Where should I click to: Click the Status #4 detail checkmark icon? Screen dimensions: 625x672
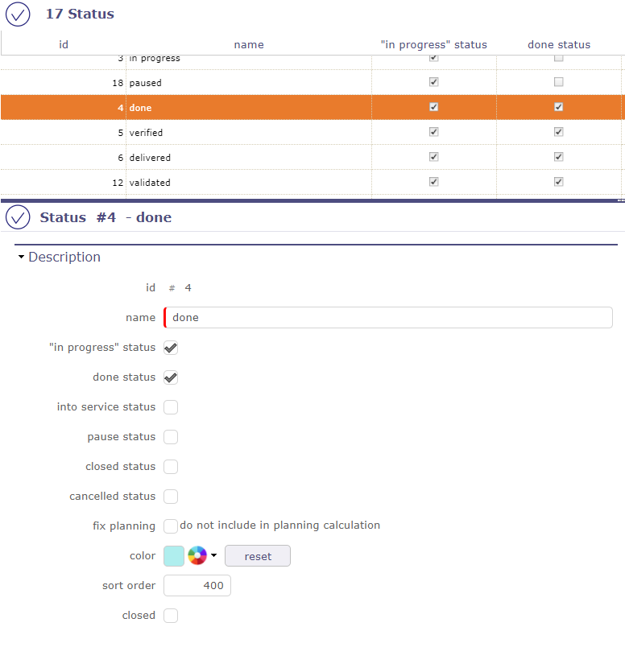(18, 217)
